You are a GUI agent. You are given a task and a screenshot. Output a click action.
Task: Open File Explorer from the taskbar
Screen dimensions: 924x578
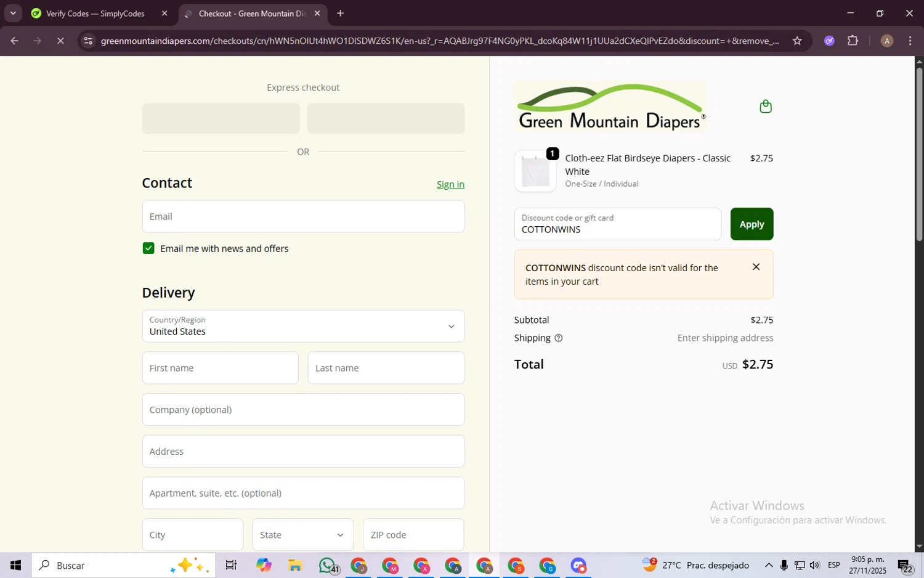(x=295, y=565)
